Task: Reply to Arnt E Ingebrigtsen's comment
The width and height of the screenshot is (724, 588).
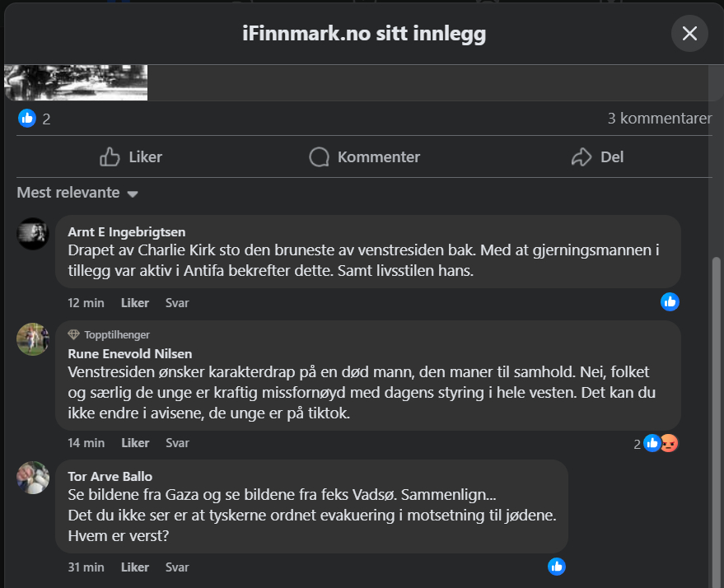Action: point(177,303)
